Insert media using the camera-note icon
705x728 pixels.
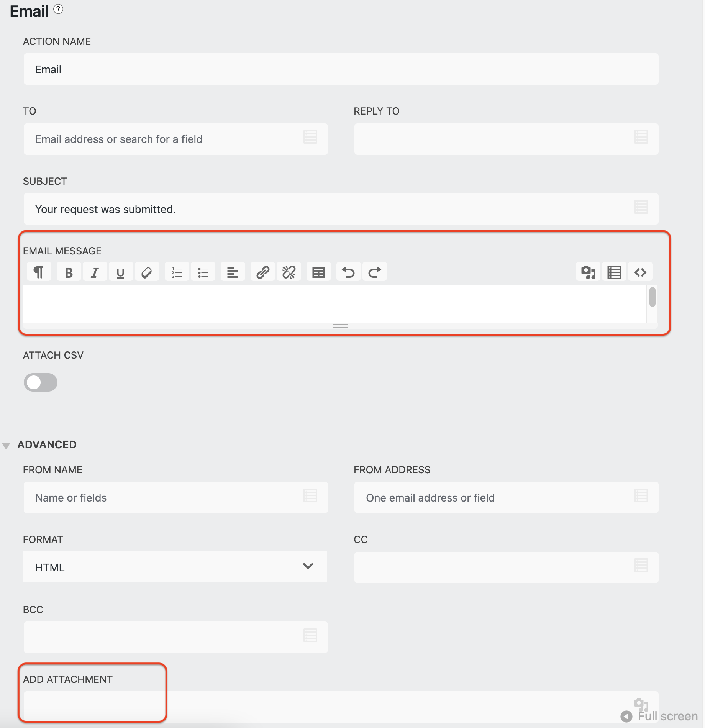(x=588, y=271)
